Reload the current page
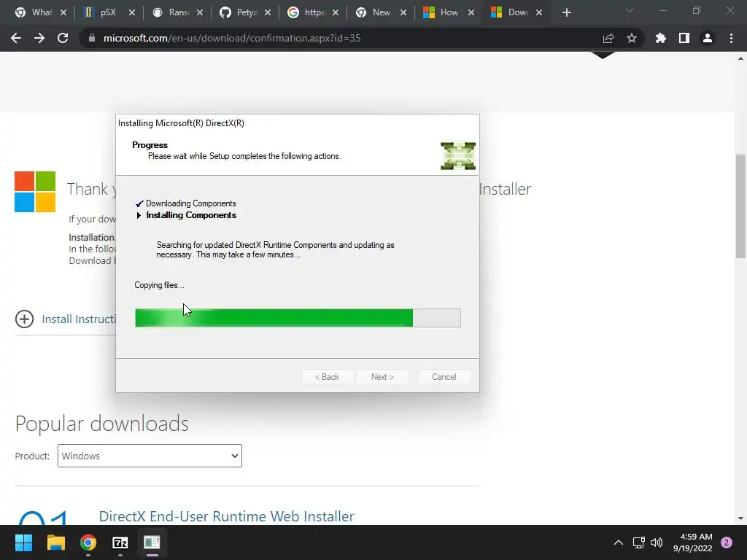This screenshot has width=747, height=560. (x=63, y=38)
